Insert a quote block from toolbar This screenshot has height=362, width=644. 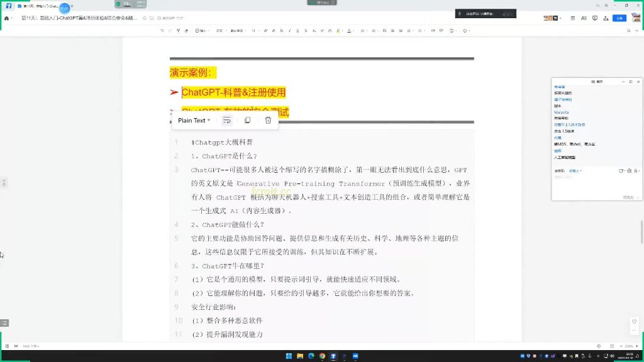click(x=433, y=31)
